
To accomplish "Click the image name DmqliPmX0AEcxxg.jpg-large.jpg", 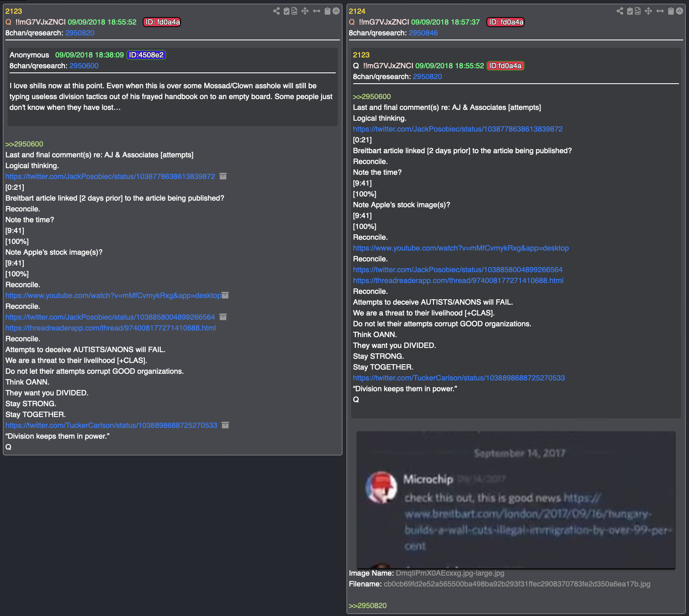I will tap(450, 573).
